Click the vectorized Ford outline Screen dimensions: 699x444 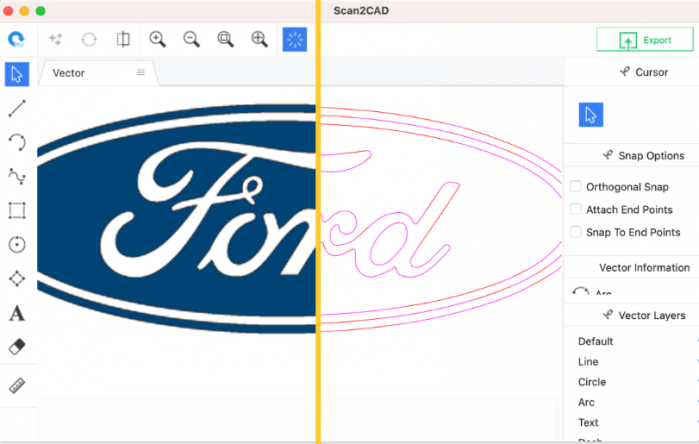pyautogui.click(x=440, y=218)
